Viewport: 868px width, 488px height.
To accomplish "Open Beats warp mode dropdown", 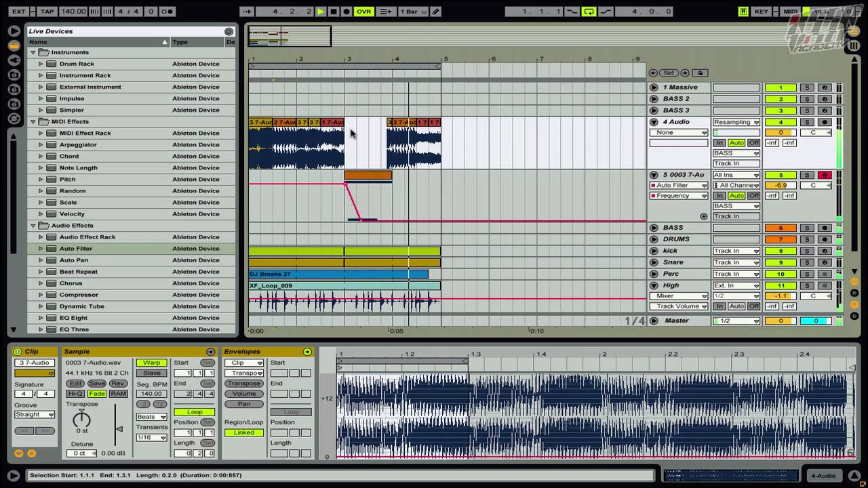I will pos(151,417).
